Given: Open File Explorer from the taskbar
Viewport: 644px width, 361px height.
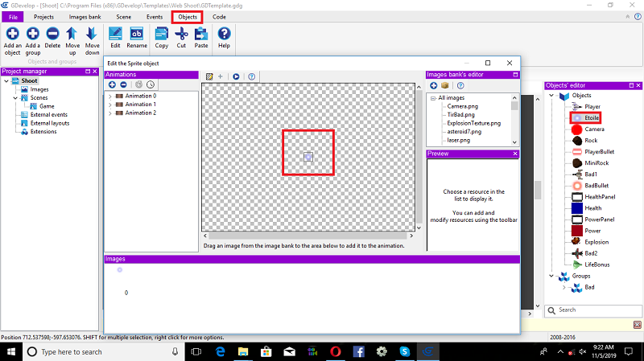Looking at the screenshot, I should (243, 352).
